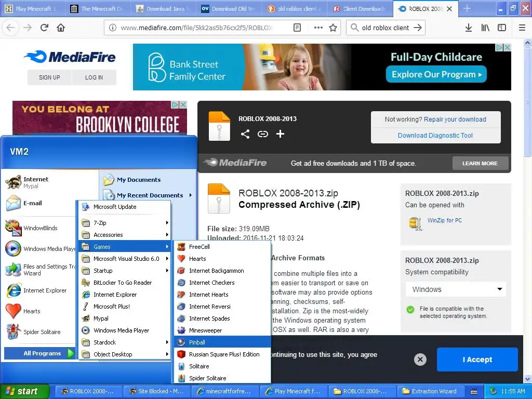Launch Windows Media Player in programs list
This screenshot has width=532, height=399.
point(125,330)
